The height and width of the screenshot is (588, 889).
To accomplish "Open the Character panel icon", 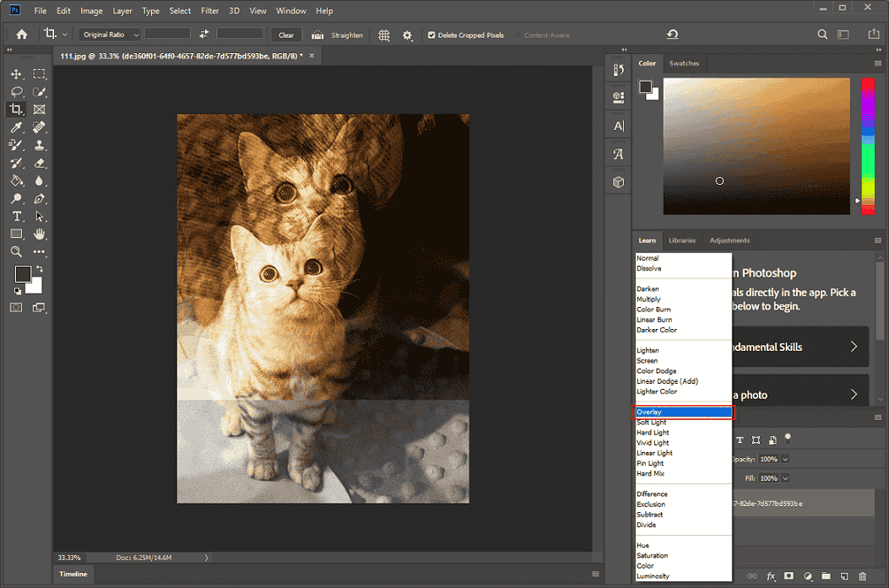I will pos(619,125).
